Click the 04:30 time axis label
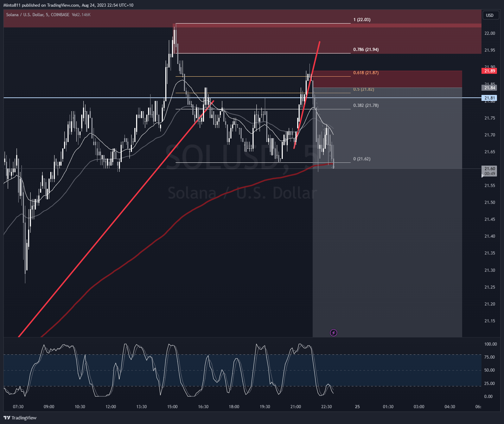The image size is (504, 424). point(450,407)
